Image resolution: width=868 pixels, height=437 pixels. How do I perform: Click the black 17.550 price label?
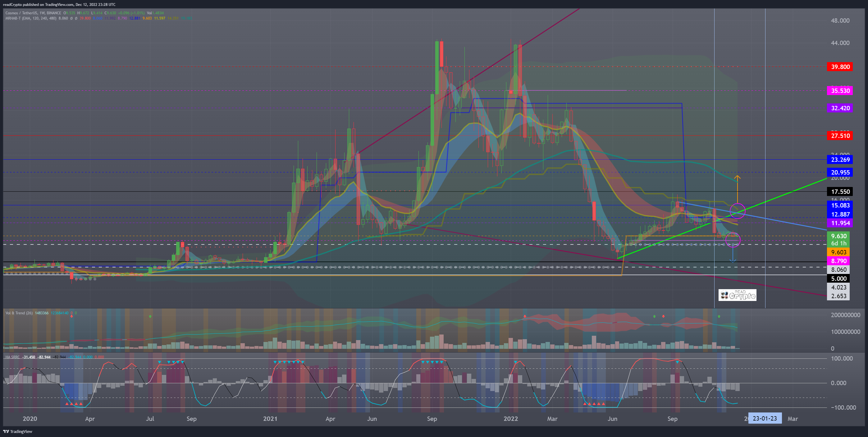(840, 192)
